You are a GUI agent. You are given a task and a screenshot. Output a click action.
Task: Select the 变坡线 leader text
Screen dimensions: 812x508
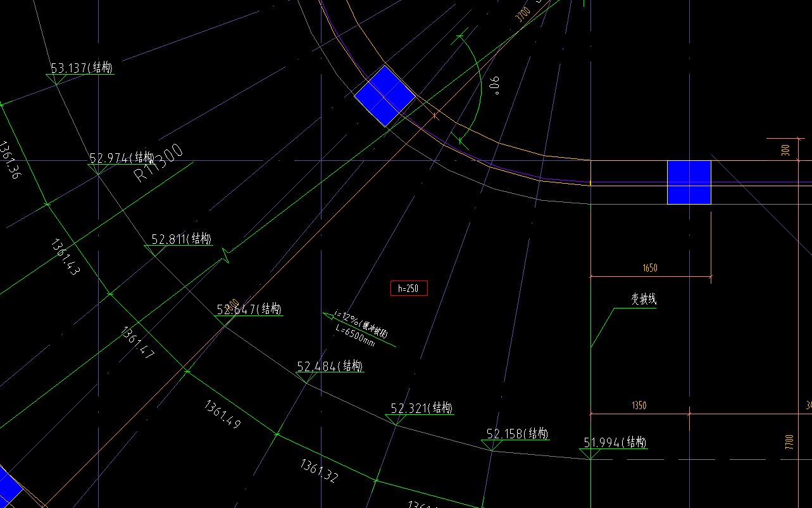[644, 299]
